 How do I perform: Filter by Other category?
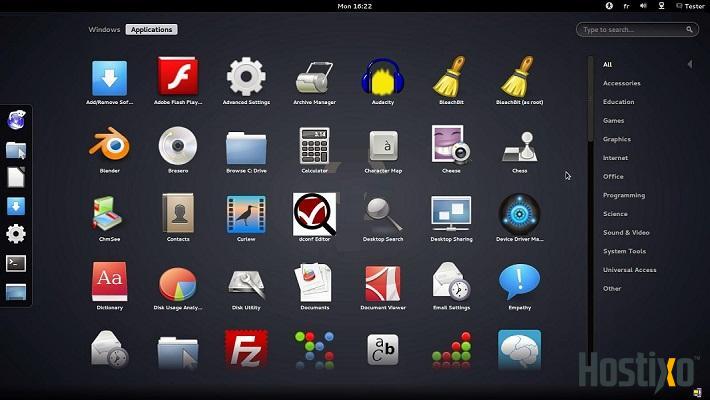pyautogui.click(x=612, y=289)
